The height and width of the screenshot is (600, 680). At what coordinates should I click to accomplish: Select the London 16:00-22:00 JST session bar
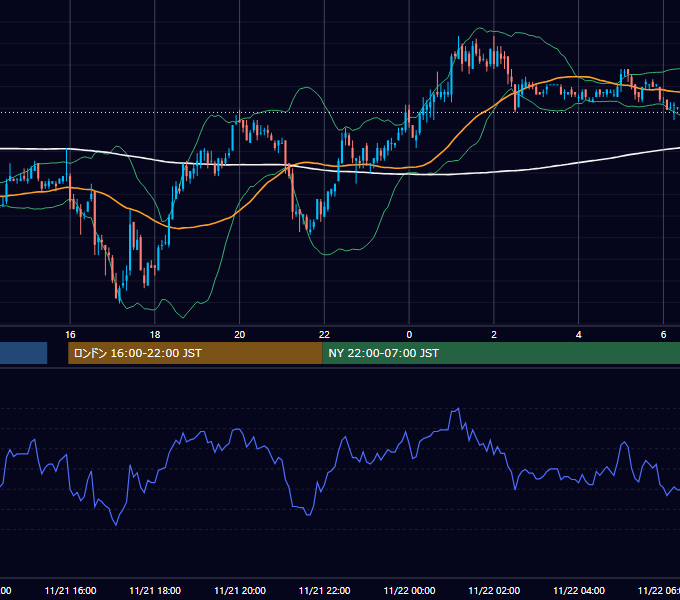195,353
